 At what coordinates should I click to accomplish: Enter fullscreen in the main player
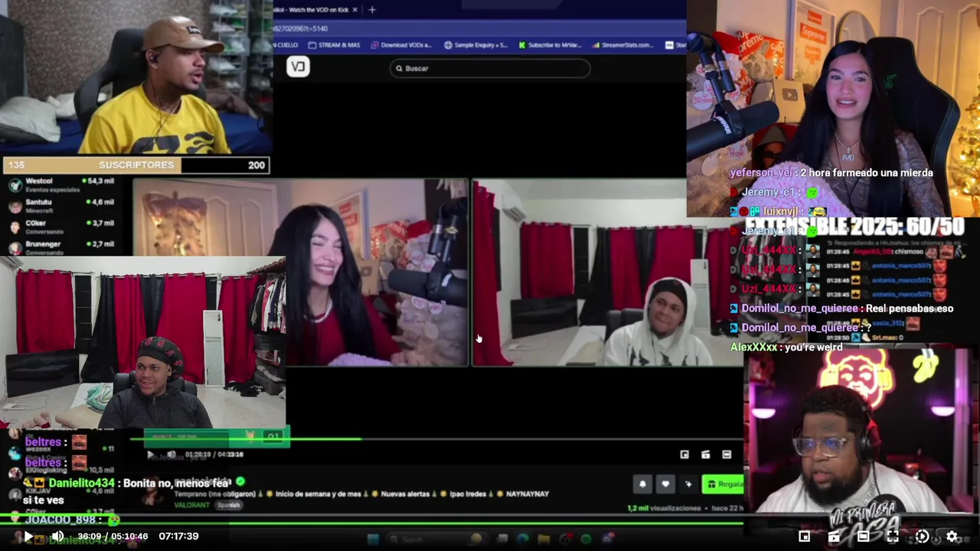pos(893,536)
